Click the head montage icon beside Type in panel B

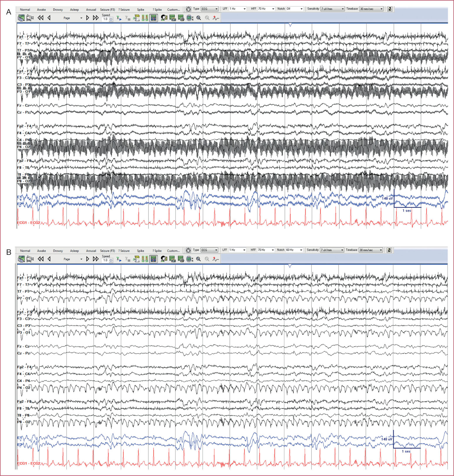[188, 250]
